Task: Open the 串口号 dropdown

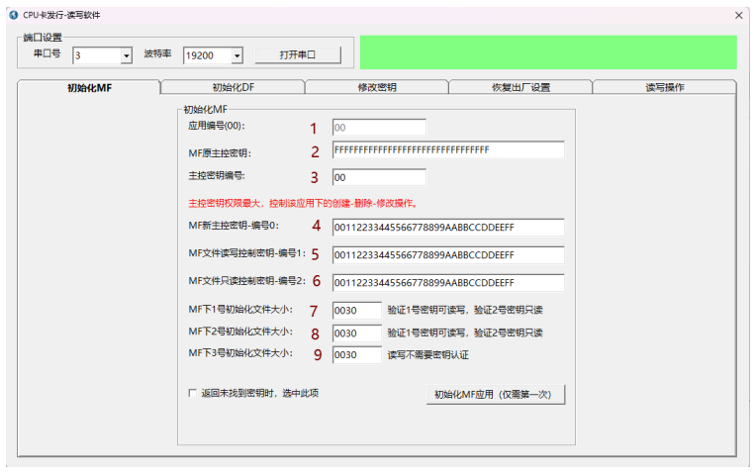Action: click(x=126, y=55)
